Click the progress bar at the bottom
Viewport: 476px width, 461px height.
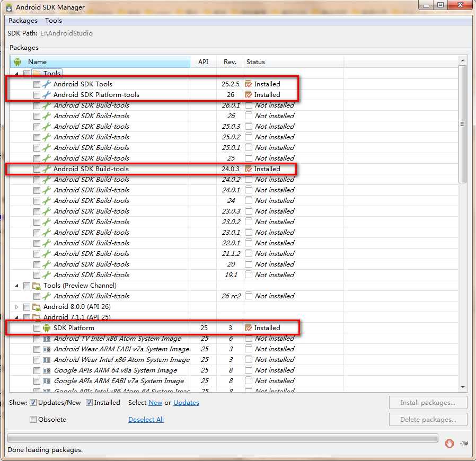click(223, 438)
